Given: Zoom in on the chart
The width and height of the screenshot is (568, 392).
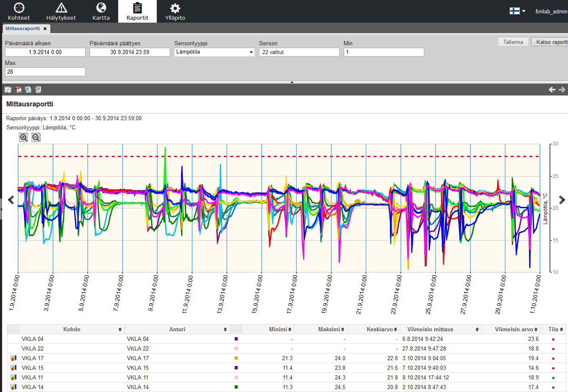Looking at the screenshot, I should 24,137.
